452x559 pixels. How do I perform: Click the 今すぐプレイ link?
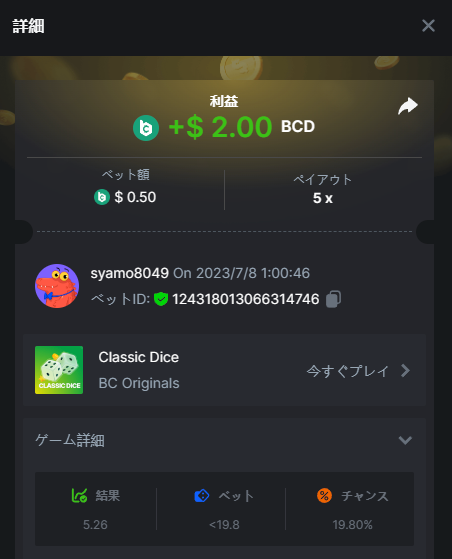point(348,371)
